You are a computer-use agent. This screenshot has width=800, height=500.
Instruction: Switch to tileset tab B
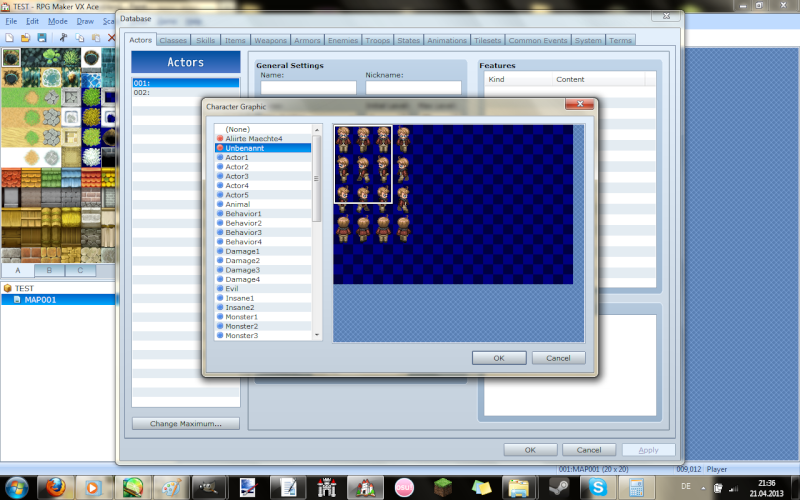pos(49,270)
